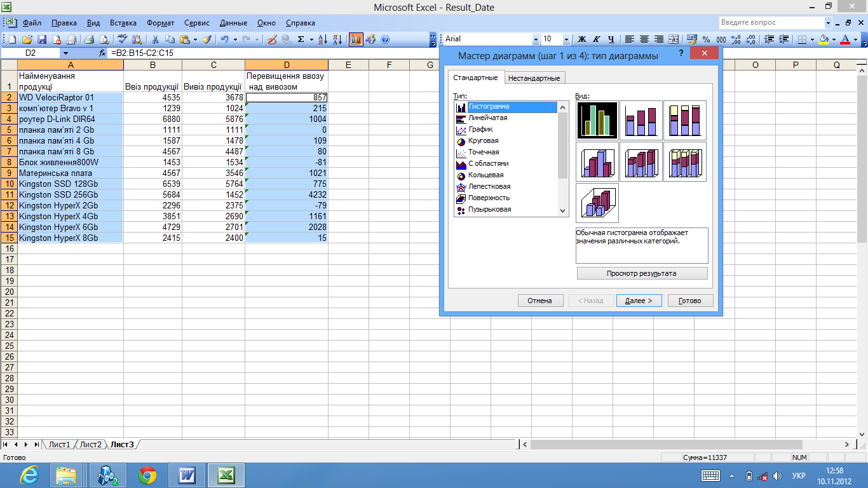Center text in cell
Image resolution: width=868 pixels, height=488 pixels.
click(644, 39)
